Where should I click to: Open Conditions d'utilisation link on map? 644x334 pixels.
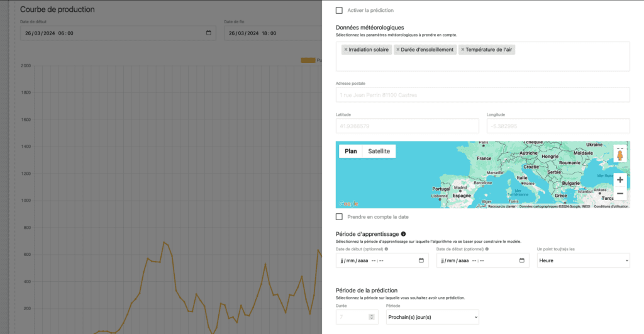click(x=611, y=206)
